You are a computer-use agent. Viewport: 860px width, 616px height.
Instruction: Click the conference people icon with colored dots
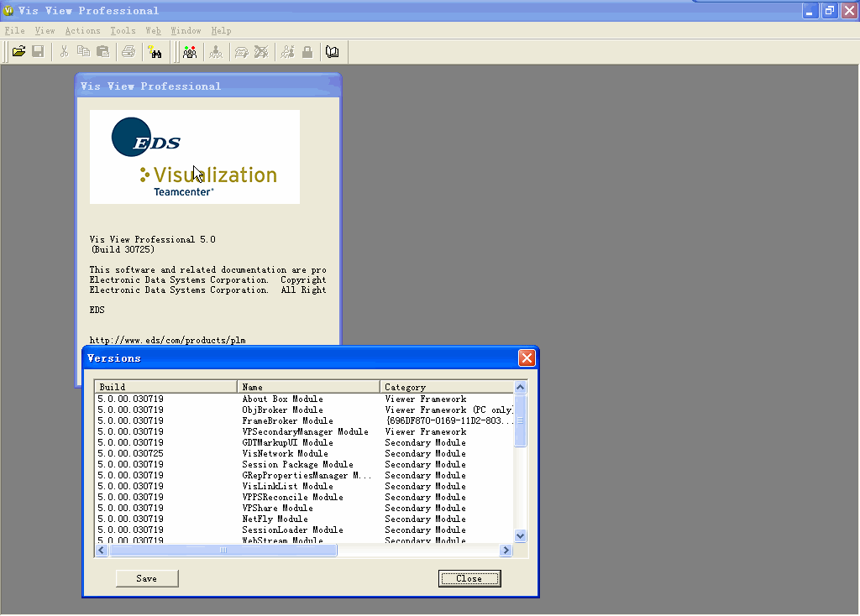tap(190, 52)
